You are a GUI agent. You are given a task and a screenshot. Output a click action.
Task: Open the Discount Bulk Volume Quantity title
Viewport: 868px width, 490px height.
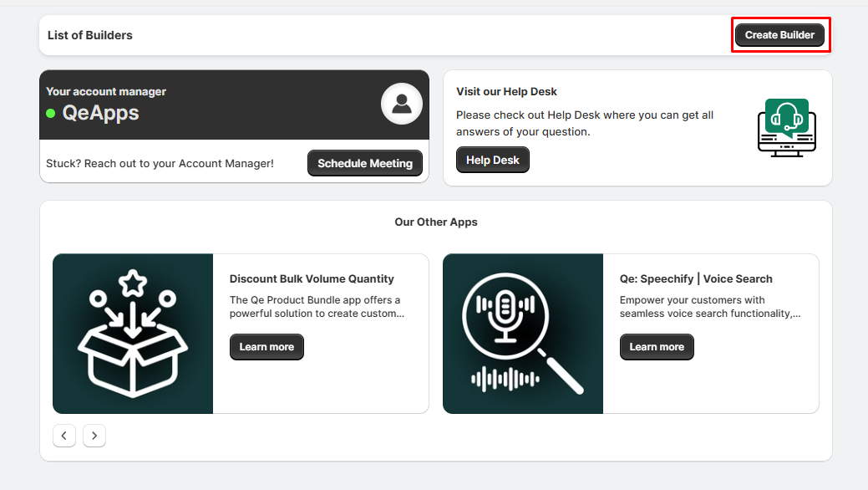[312, 279]
